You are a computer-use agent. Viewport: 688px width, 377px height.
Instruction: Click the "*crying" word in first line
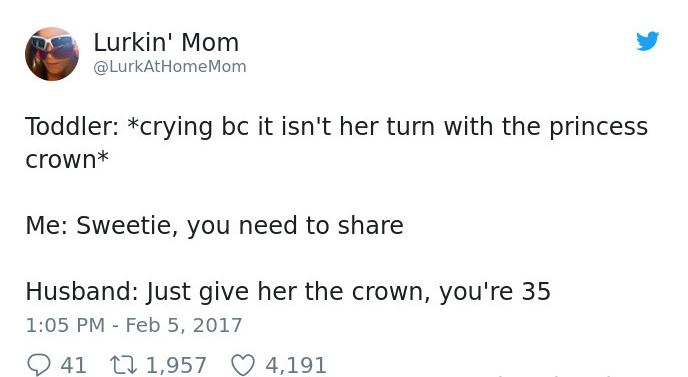click(x=169, y=127)
